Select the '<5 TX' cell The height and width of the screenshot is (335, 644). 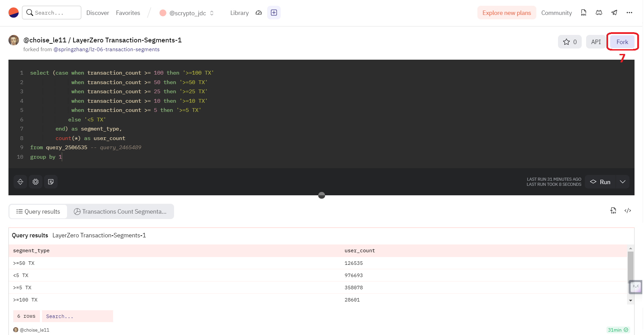pyautogui.click(x=21, y=275)
